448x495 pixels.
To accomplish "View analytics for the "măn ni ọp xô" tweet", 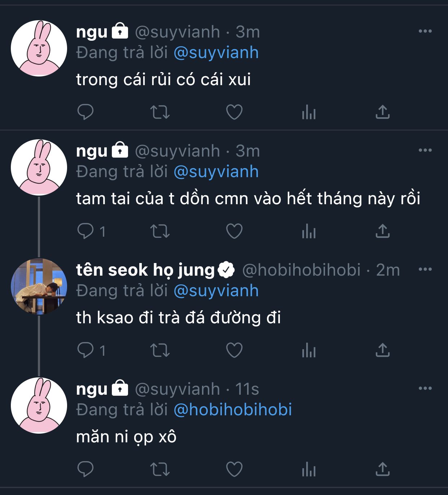I will pos(308,469).
